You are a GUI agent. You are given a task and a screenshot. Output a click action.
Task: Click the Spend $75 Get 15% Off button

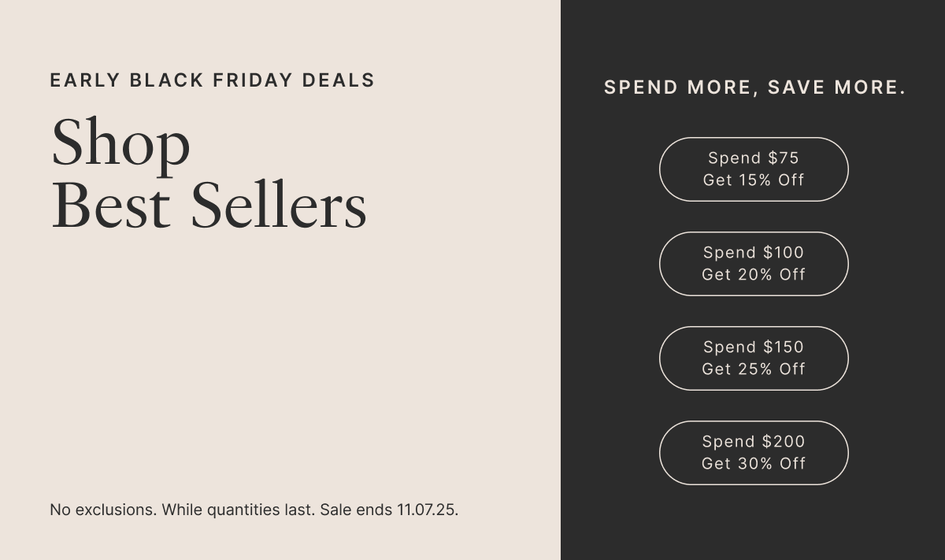tap(754, 169)
